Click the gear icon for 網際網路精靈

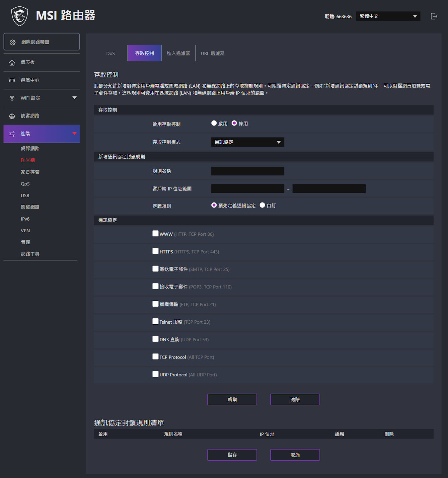click(x=13, y=42)
